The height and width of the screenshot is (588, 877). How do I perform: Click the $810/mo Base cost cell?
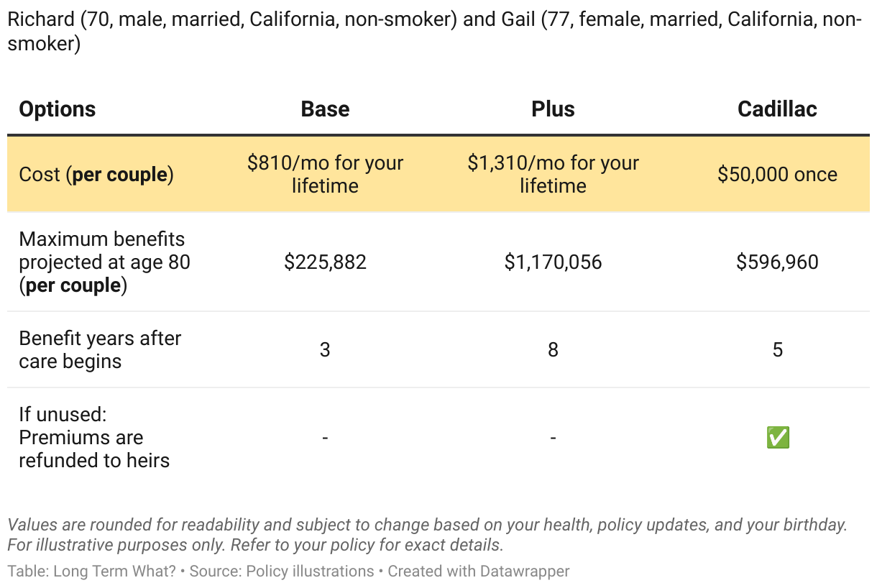325,174
